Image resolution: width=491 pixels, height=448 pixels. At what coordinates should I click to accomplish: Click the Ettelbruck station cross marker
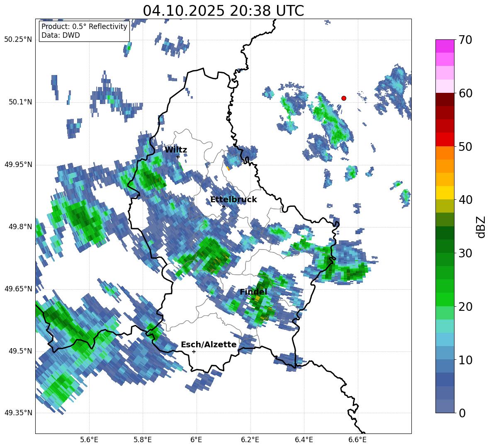point(224,206)
